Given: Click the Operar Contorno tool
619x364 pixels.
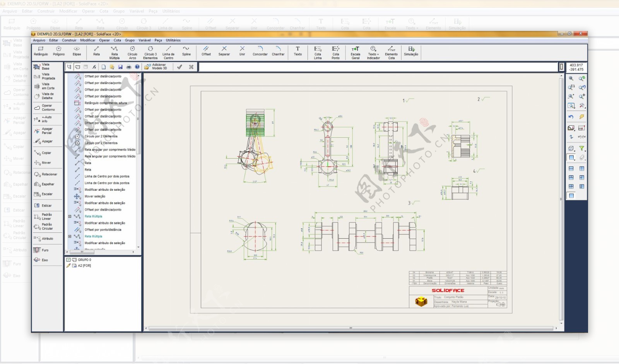Looking at the screenshot, I should click(44, 108).
